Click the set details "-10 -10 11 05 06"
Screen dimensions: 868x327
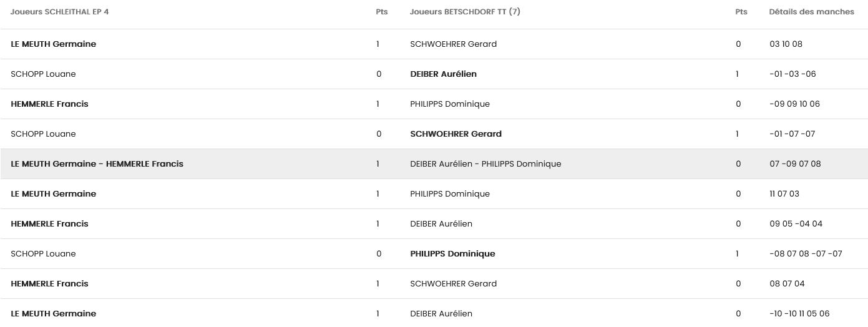(x=800, y=314)
